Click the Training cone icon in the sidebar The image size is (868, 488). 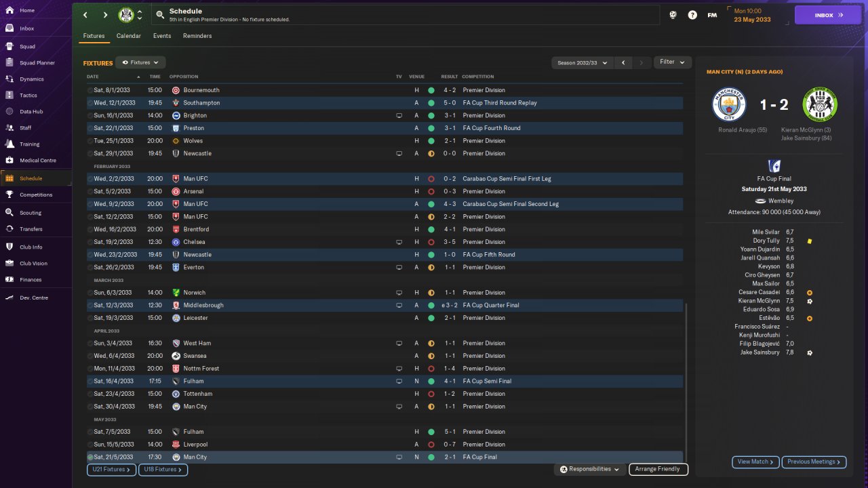point(9,144)
